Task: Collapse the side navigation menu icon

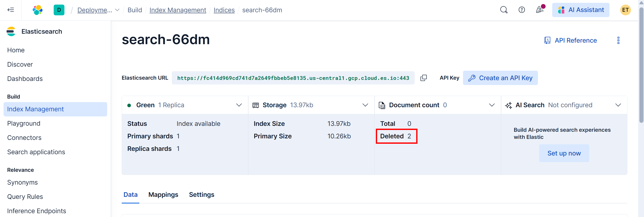Action: pyautogui.click(x=11, y=10)
